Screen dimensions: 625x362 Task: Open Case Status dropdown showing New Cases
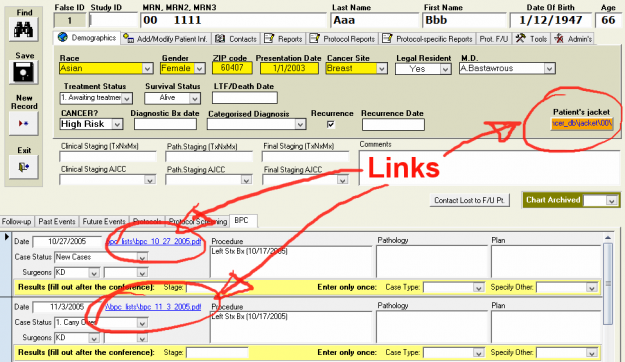[142, 258]
